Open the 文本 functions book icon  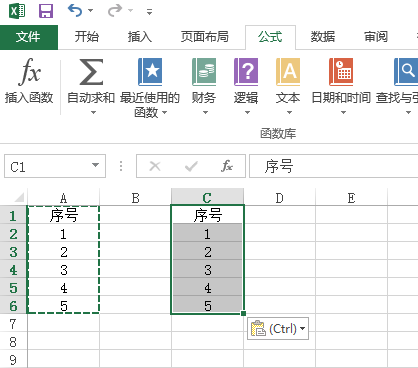tap(288, 72)
